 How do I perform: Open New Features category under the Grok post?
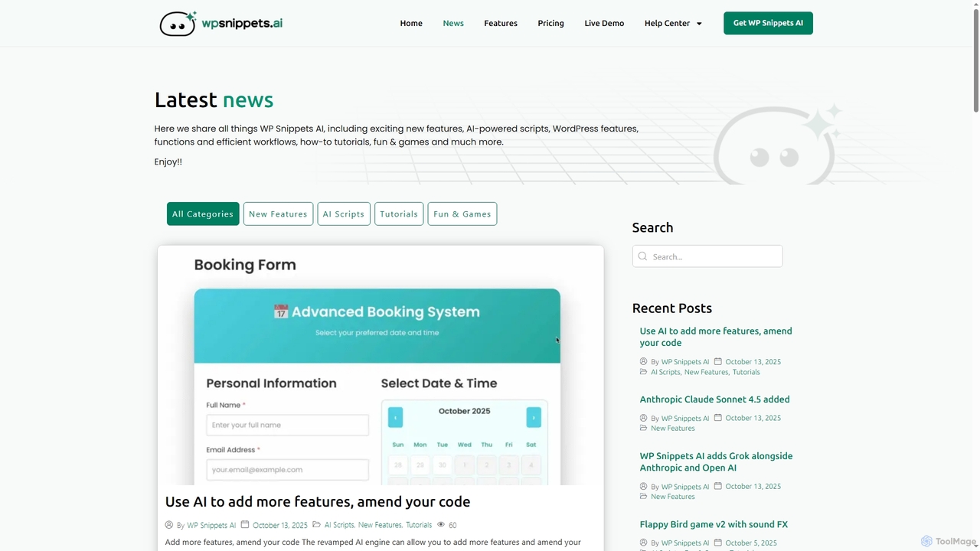pos(673,496)
